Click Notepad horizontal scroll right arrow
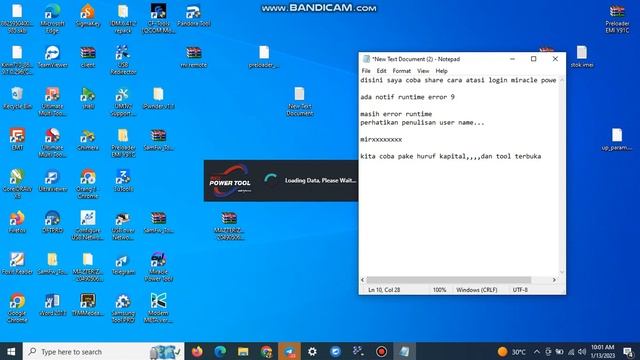Viewport: 640px width, 360px height. pos(554,280)
